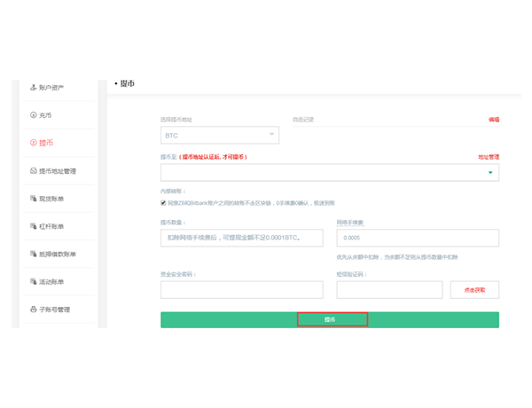Click the 提币地址管理 sidebar icon
532x408 pixels.
click(33, 171)
